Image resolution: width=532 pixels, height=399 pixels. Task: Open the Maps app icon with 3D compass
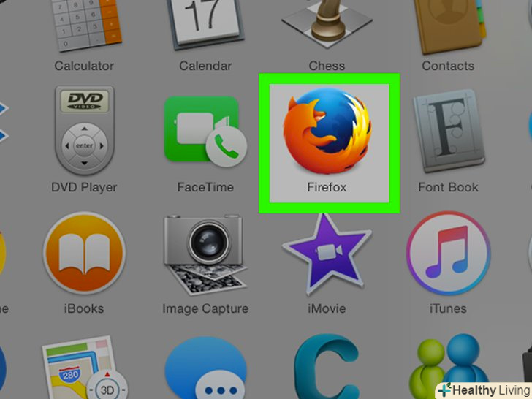(85, 368)
